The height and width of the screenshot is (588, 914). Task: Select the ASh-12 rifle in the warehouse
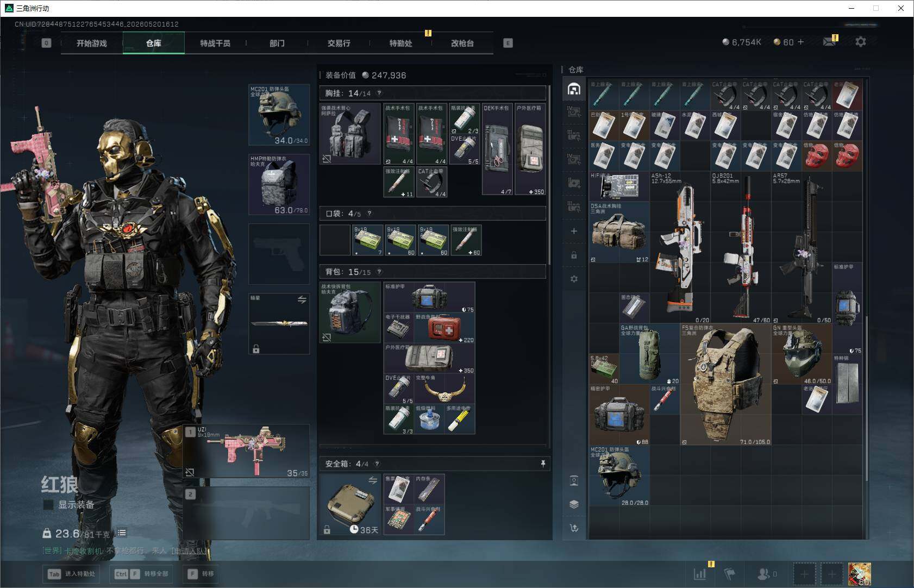[x=680, y=248]
